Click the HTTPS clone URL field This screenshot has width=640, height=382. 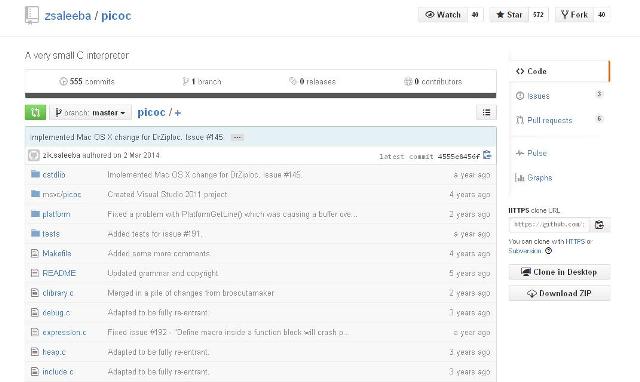549,225
